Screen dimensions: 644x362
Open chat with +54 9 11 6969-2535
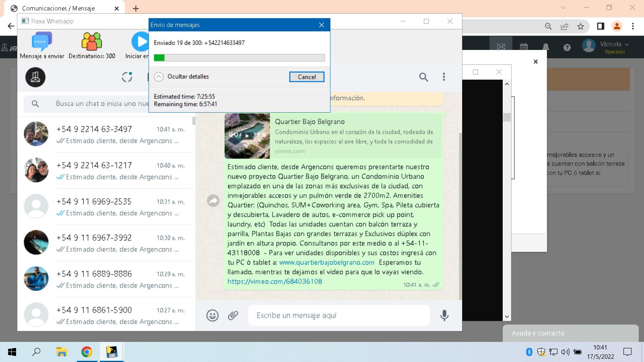105,207
